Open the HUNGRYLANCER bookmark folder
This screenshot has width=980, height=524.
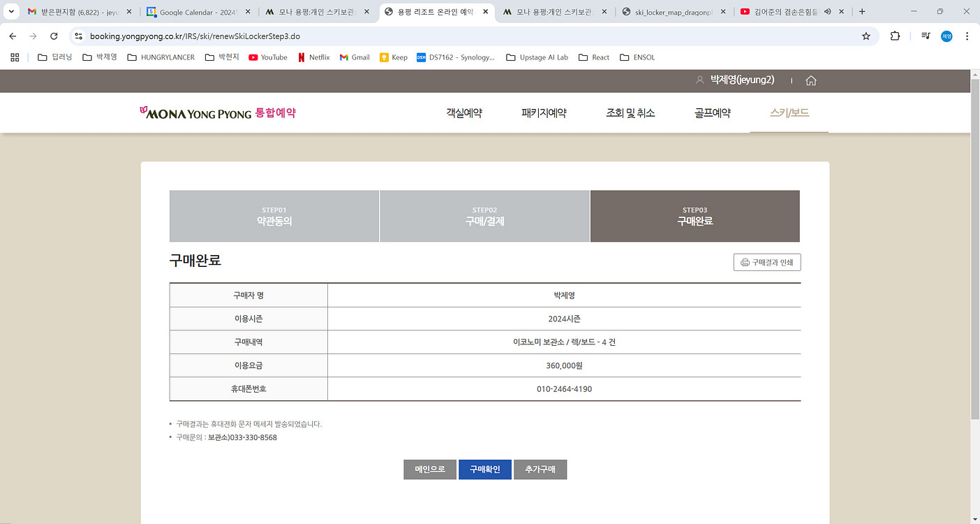pyautogui.click(x=161, y=57)
